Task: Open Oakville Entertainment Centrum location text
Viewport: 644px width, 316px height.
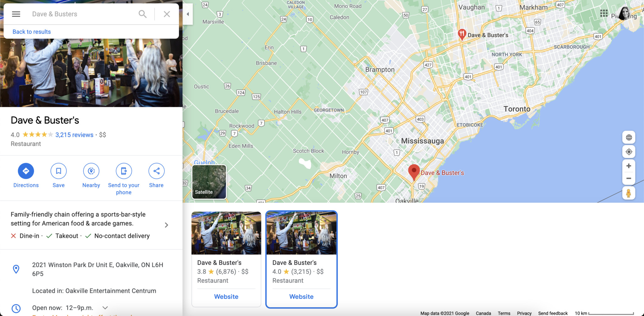Action: pos(94,291)
